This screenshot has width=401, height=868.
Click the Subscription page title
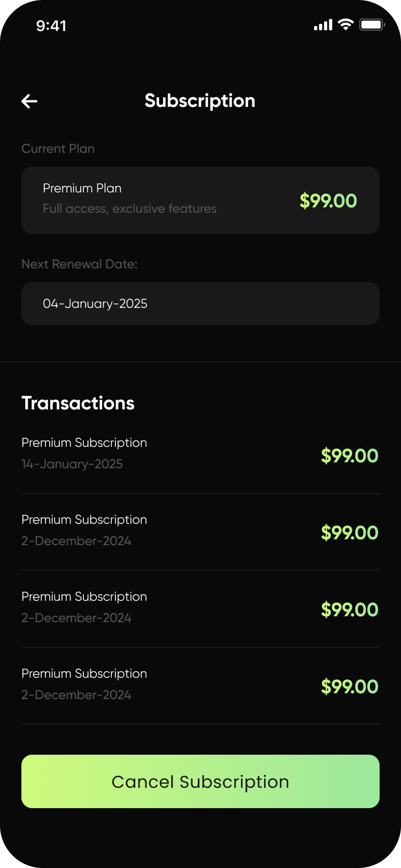(x=200, y=101)
